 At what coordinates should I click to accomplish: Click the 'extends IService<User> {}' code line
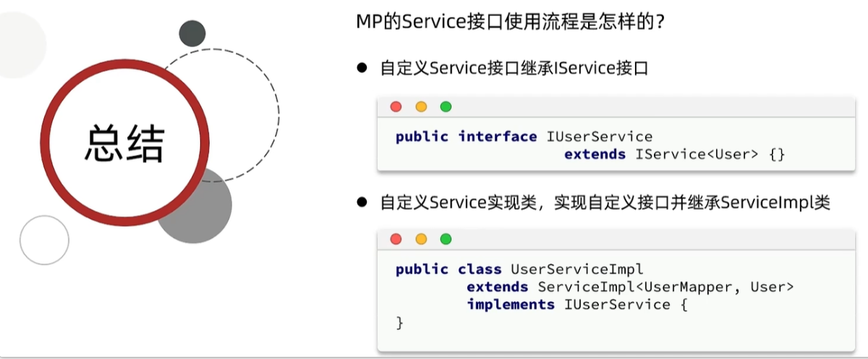(674, 154)
